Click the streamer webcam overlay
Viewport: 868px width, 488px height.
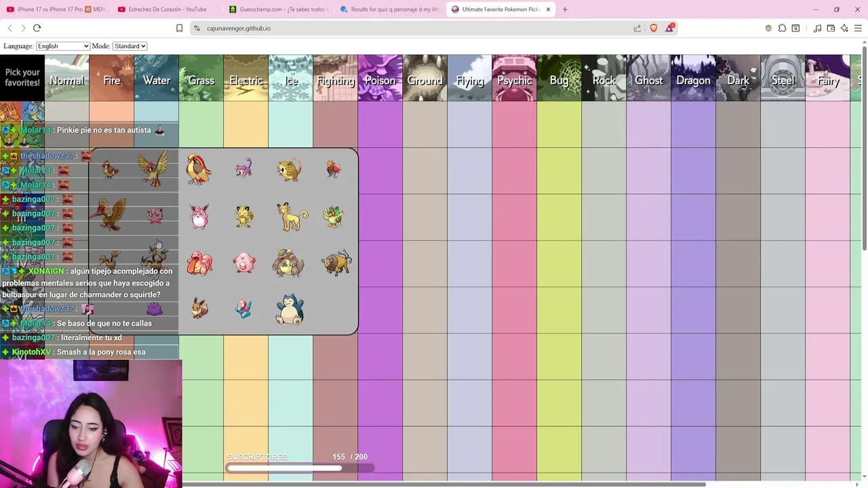point(91,424)
